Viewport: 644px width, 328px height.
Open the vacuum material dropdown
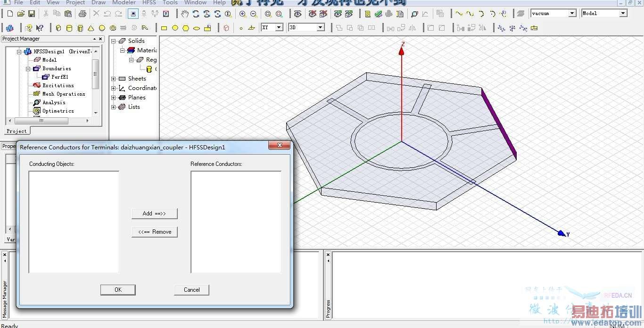(572, 13)
